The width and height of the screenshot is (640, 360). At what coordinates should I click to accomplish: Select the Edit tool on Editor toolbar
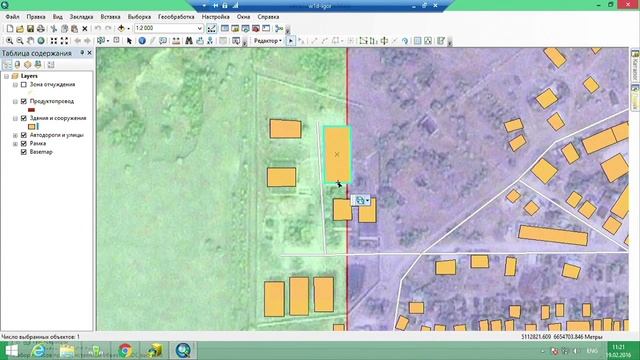point(291,41)
